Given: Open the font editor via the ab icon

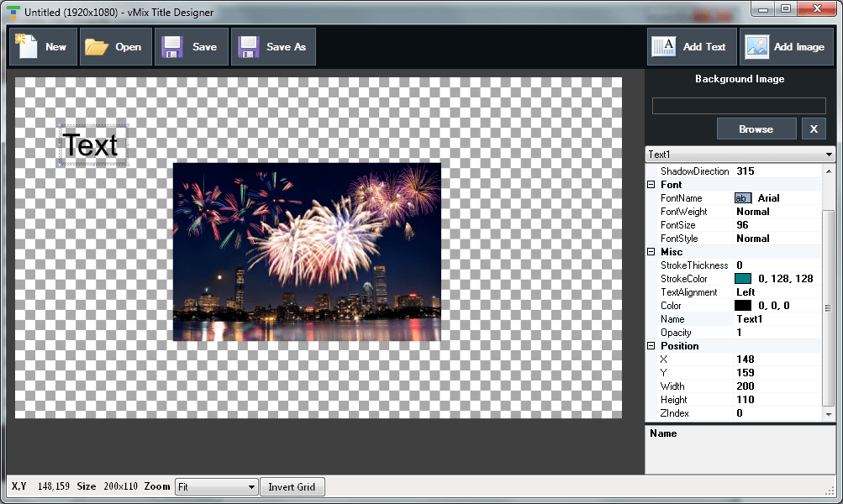Looking at the screenshot, I should click(743, 197).
